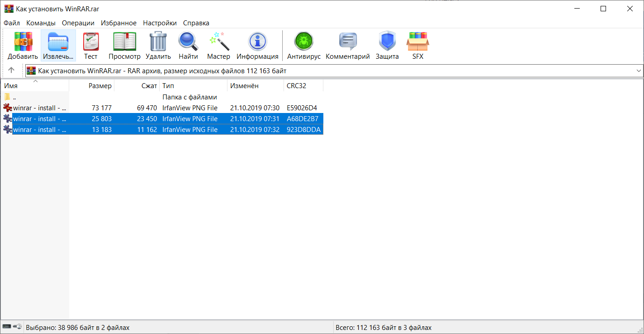Click icon of the 25 803 byte file
Screen dimensions: 644x334
7,119
